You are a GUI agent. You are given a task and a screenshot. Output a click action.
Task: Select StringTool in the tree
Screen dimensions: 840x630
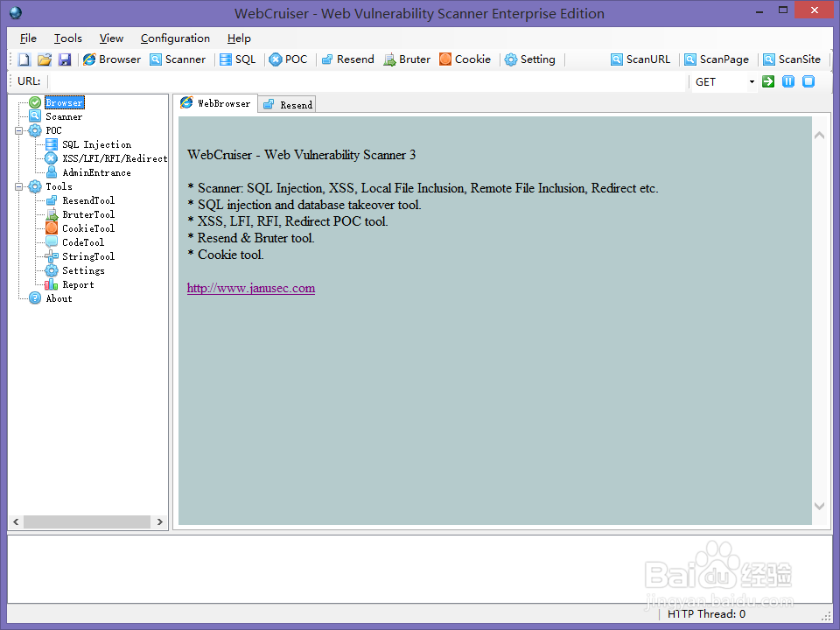point(88,256)
